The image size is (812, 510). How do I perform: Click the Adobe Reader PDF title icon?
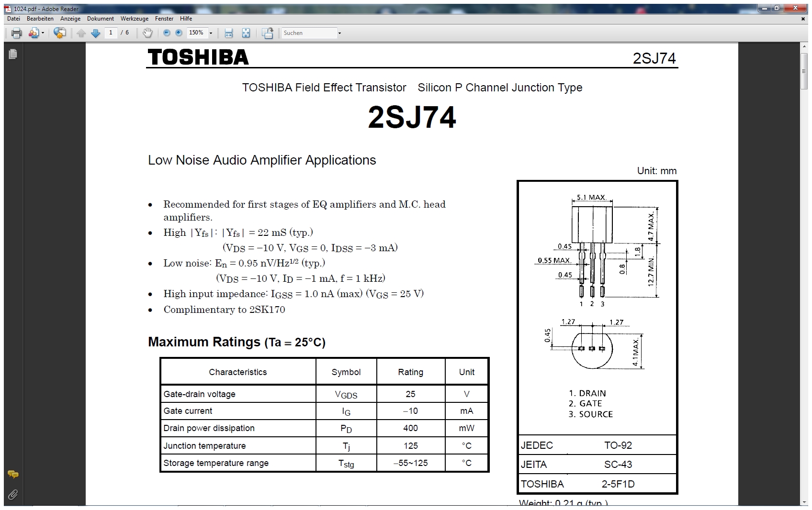tap(8, 9)
